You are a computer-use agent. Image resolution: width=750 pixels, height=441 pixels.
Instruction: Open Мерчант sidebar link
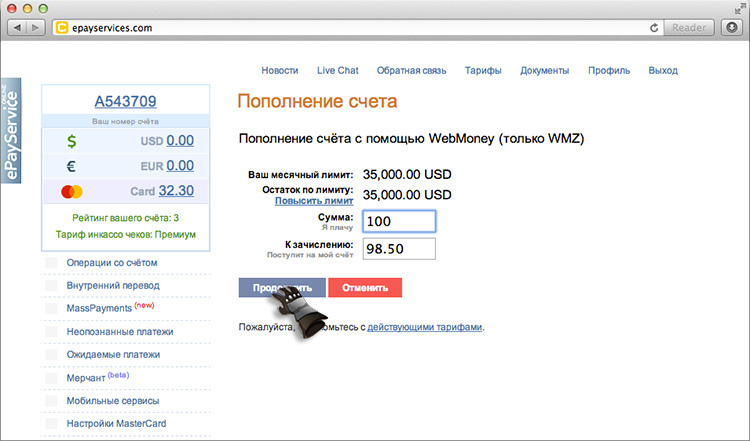(x=86, y=378)
